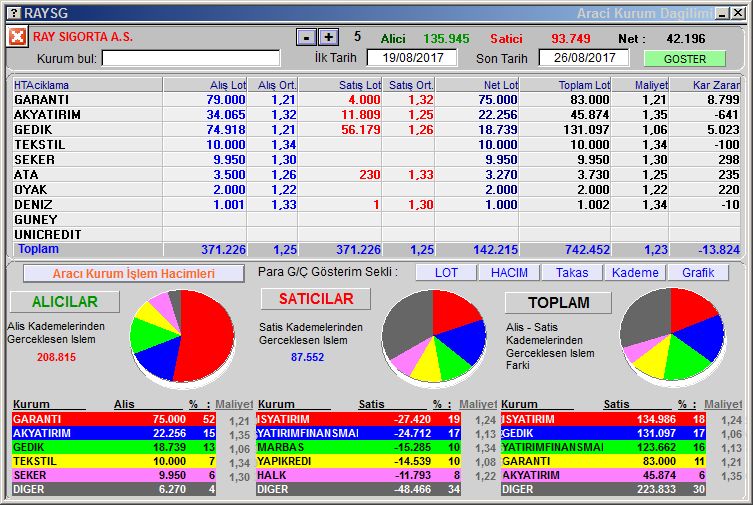Click red GARANTI 75.000 buyer row
This screenshot has width=753, height=505.
click(114, 419)
